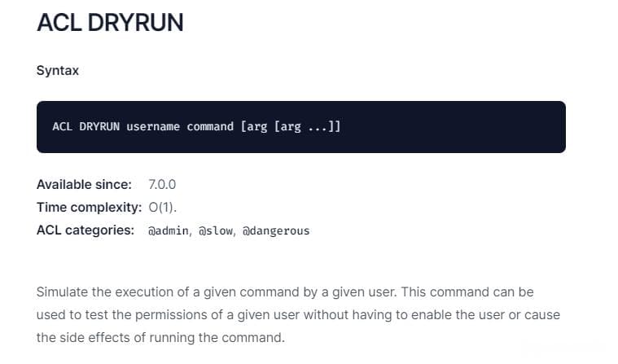Click the line the side effects of running

point(160,338)
